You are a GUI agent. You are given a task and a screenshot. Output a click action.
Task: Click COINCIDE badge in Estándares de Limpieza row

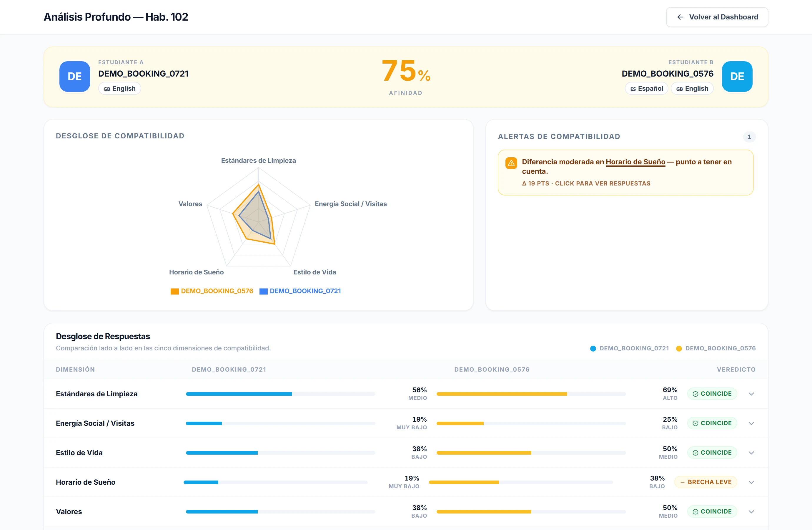(x=712, y=394)
